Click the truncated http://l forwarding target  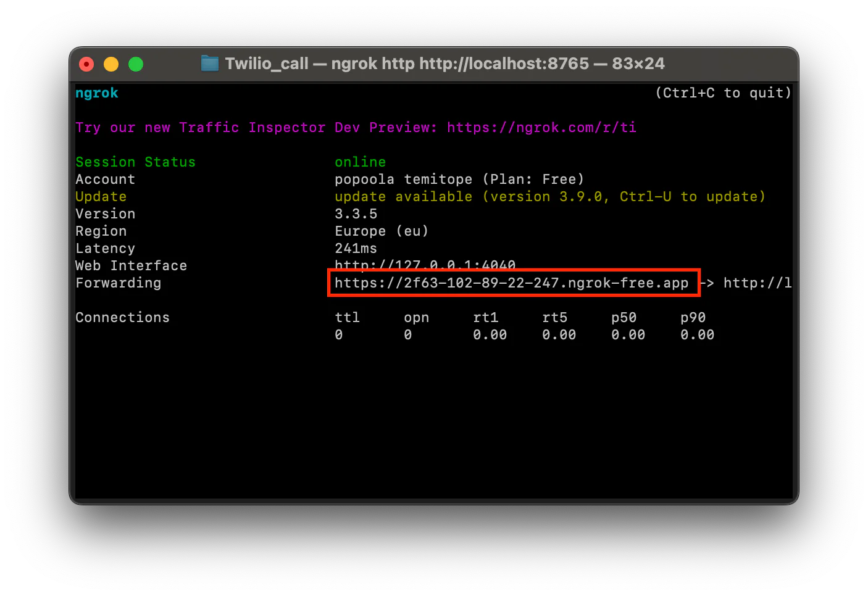(x=757, y=283)
